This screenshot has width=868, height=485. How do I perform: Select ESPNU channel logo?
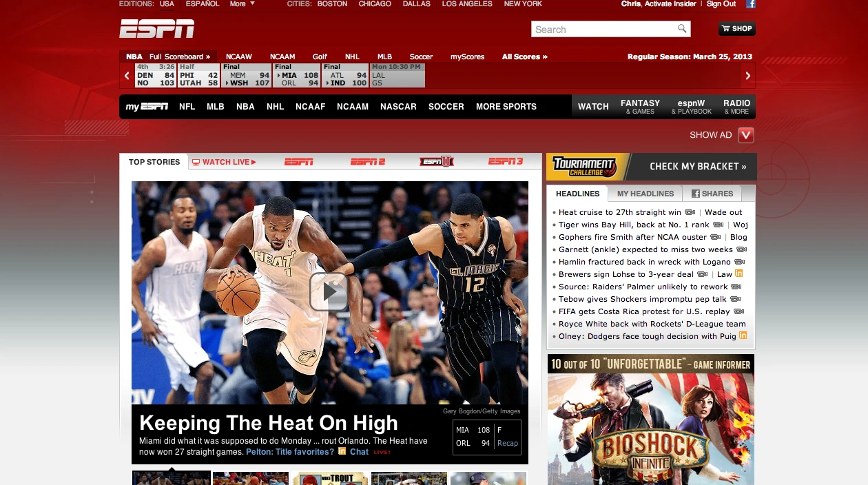click(437, 162)
